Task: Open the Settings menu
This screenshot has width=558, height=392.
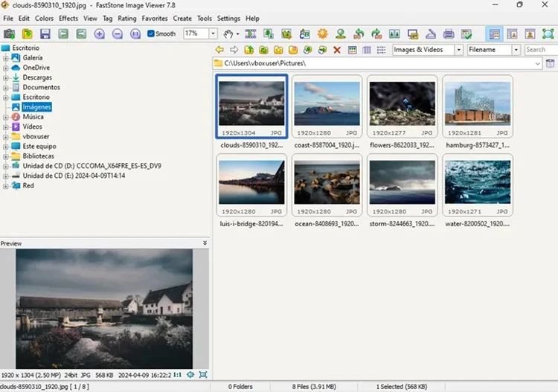Action: coord(228,18)
